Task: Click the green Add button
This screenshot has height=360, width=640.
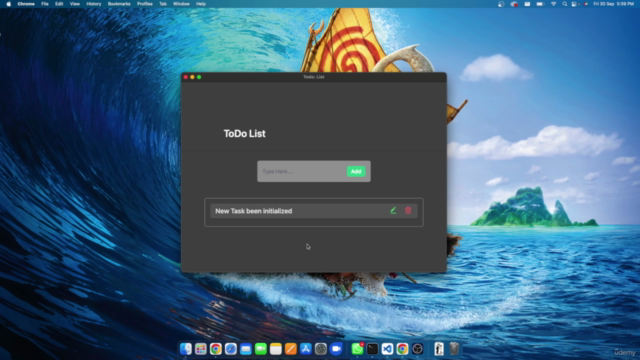Action: coord(356,171)
